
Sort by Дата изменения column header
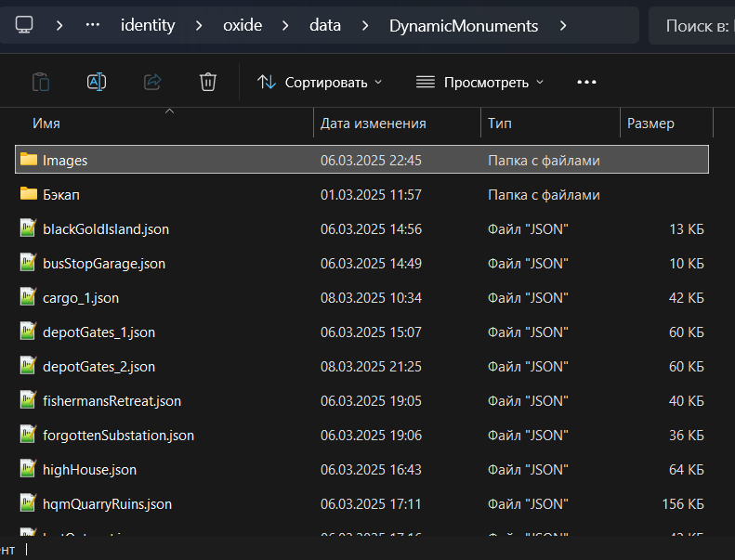click(x=373, y=124)
